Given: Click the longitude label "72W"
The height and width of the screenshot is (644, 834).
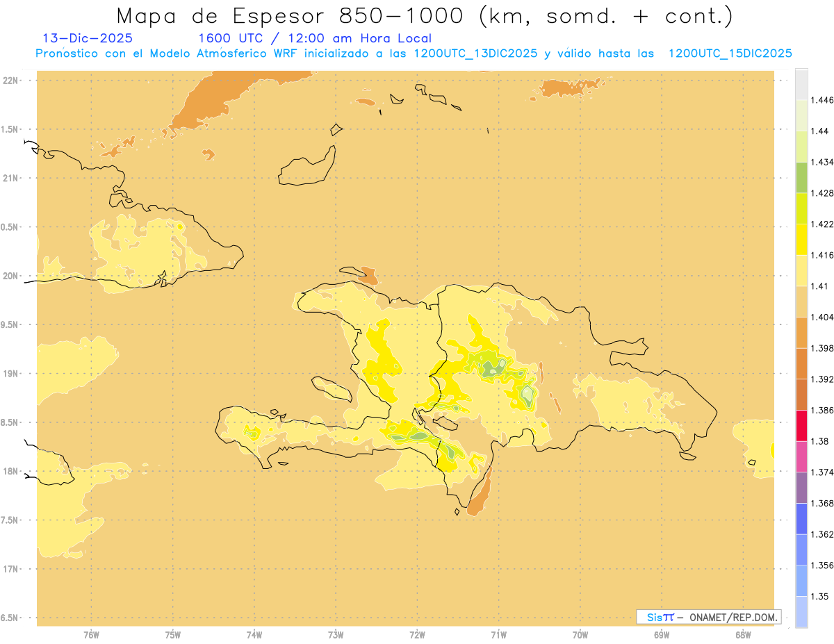Looking at the screenshot, I should point(417,635).
